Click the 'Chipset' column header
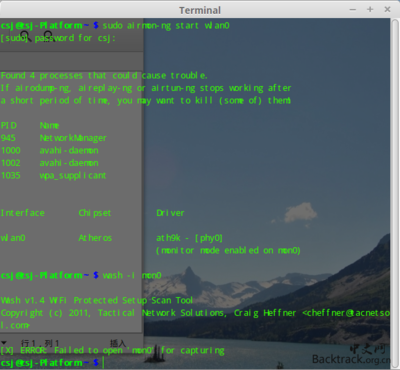This screenshot has height=370, width=400. point(95,213)
